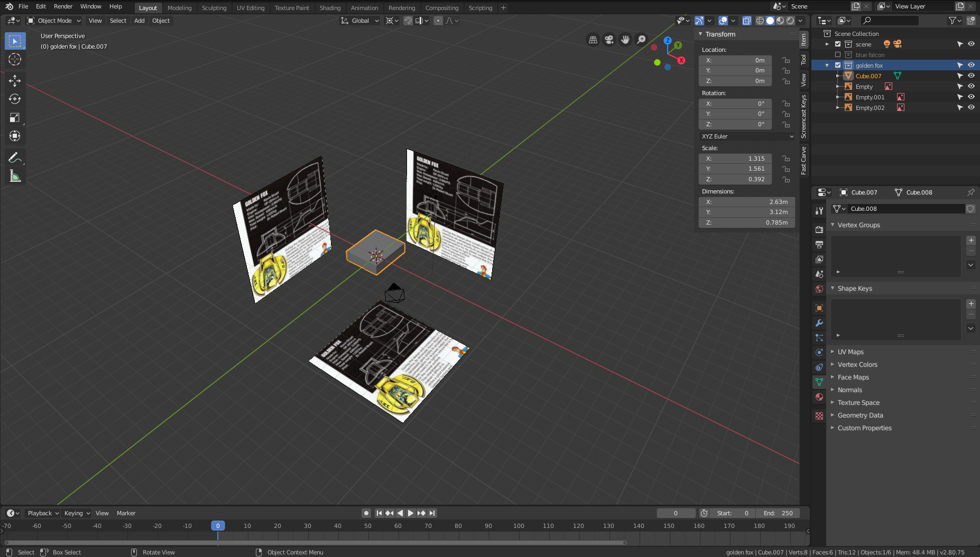
Task: Click the Scale Z value field
Action: (x=735, y=179)
